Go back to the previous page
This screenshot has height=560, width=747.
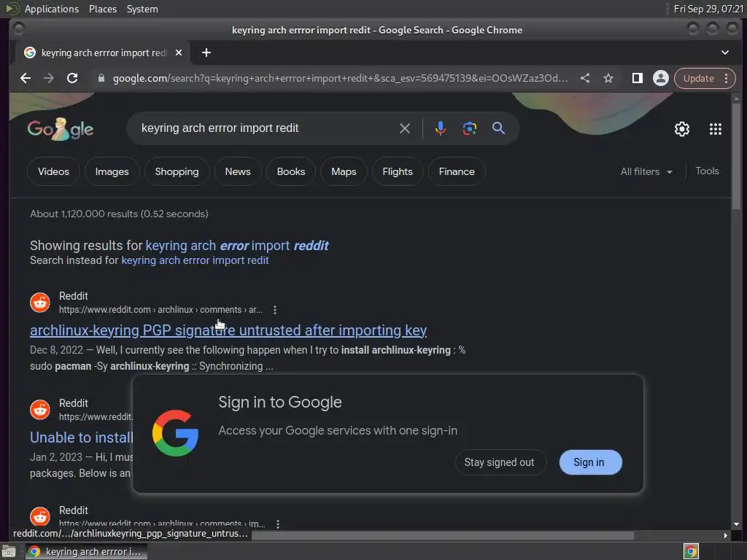(x=26, y=78)
